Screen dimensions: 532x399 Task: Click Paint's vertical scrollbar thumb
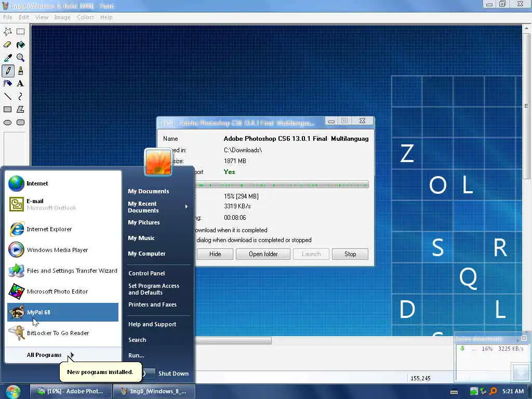pyautogui.click(x=526, y=106)
